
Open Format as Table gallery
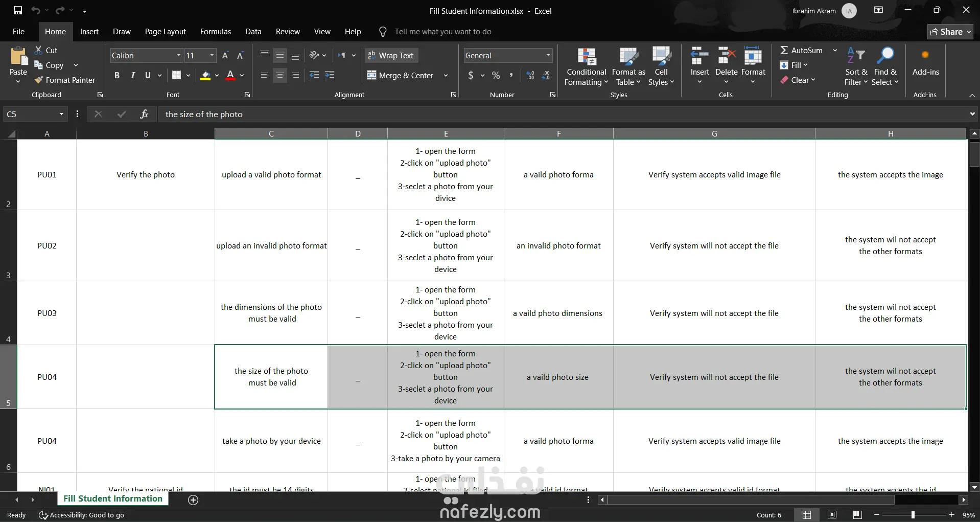pos(628,66)
